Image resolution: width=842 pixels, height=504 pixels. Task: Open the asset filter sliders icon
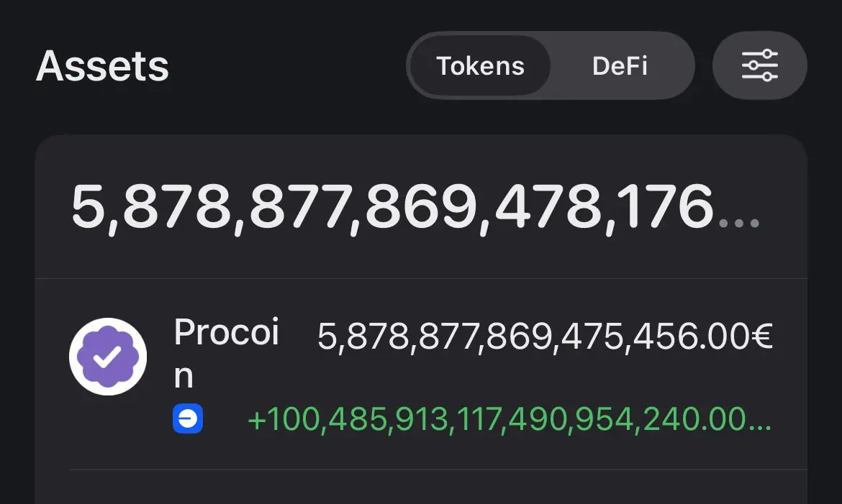[759, 65]
